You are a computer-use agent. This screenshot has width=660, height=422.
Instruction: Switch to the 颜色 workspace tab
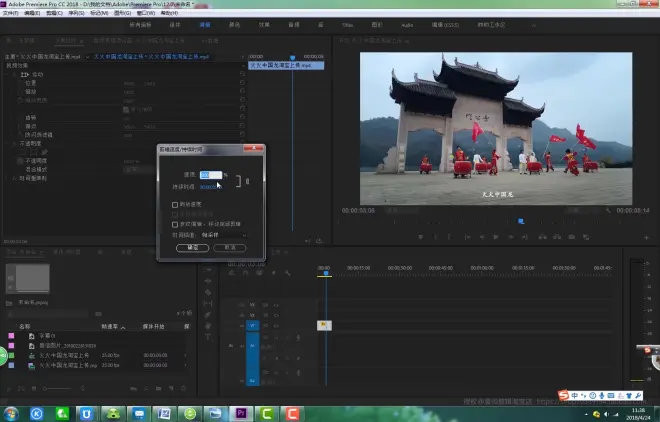234,25
